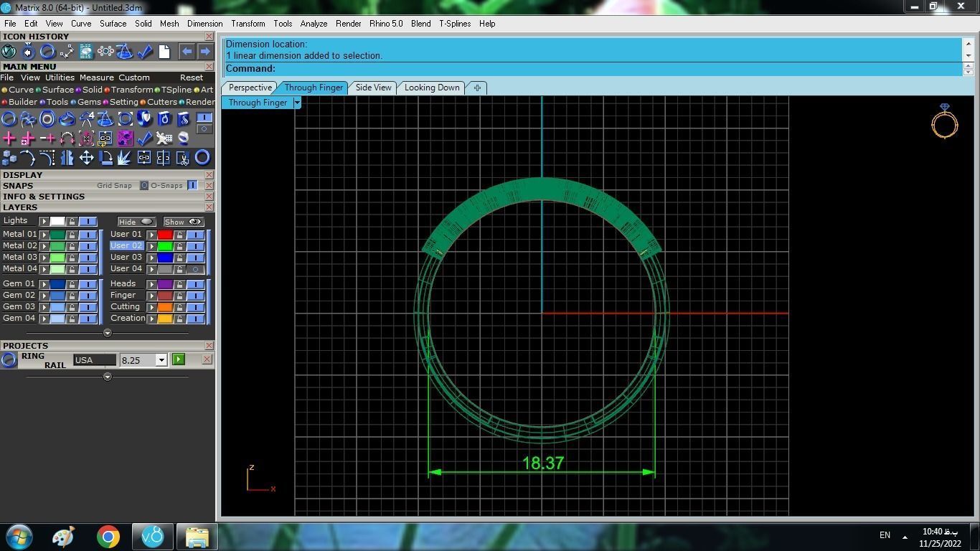Open ring size 8.25 dropdown

[161, 360]
